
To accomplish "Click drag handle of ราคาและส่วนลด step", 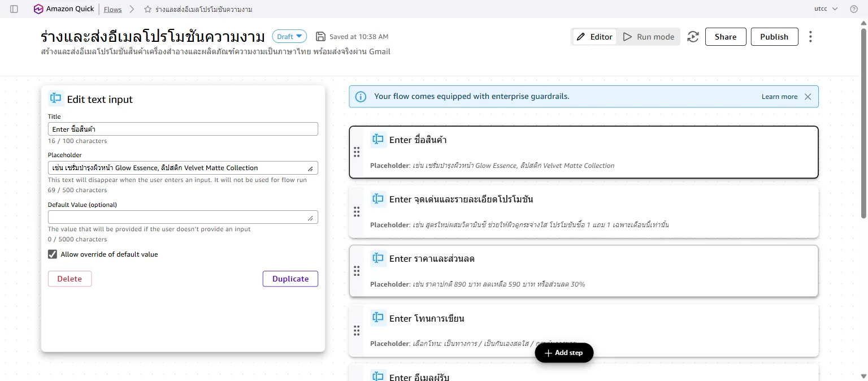I will click(x=357, y=271).
